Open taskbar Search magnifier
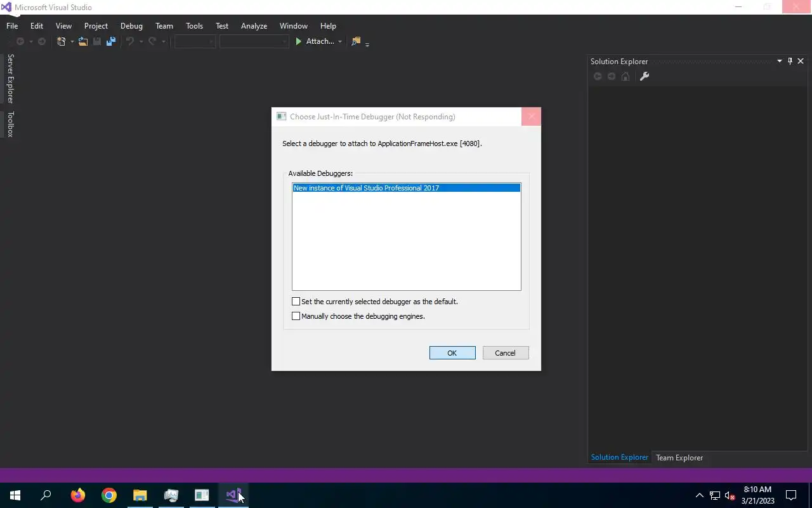 click(x=46, y=495)
